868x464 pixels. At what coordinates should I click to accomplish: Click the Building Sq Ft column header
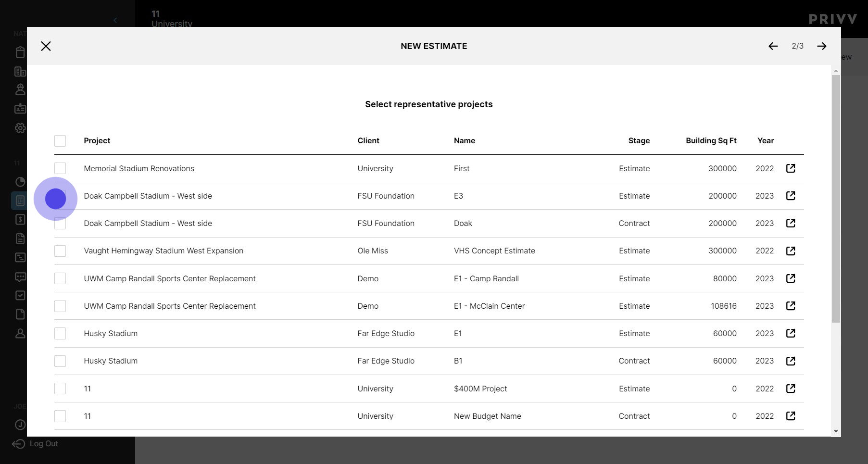coord(711,140)
